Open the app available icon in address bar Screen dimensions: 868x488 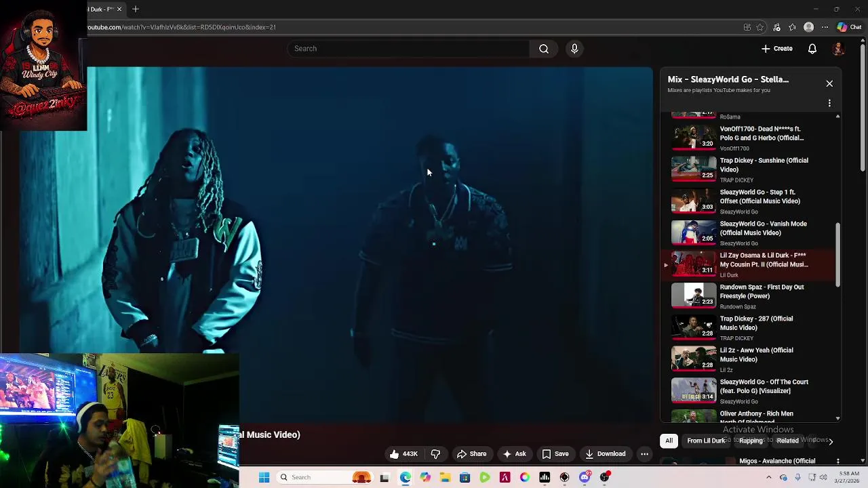coord(747,27)
